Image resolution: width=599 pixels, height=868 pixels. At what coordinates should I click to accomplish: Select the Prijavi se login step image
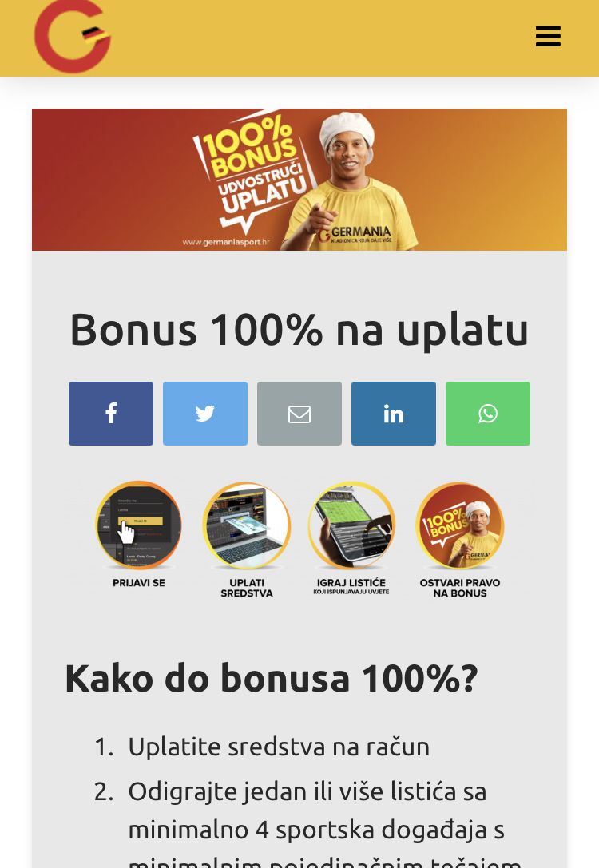[139, 525]
